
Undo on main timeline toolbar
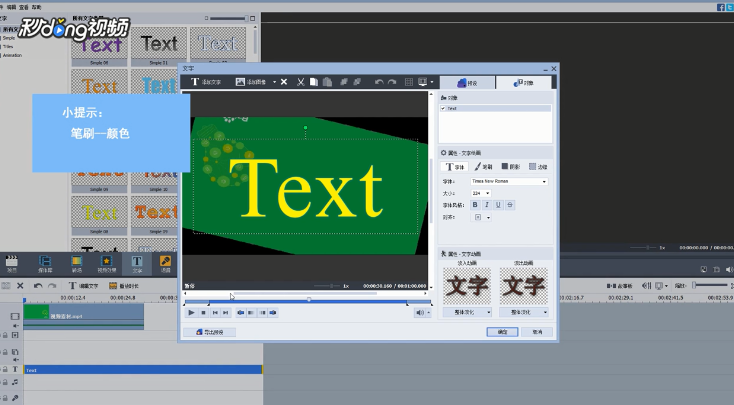pos(38,286)
